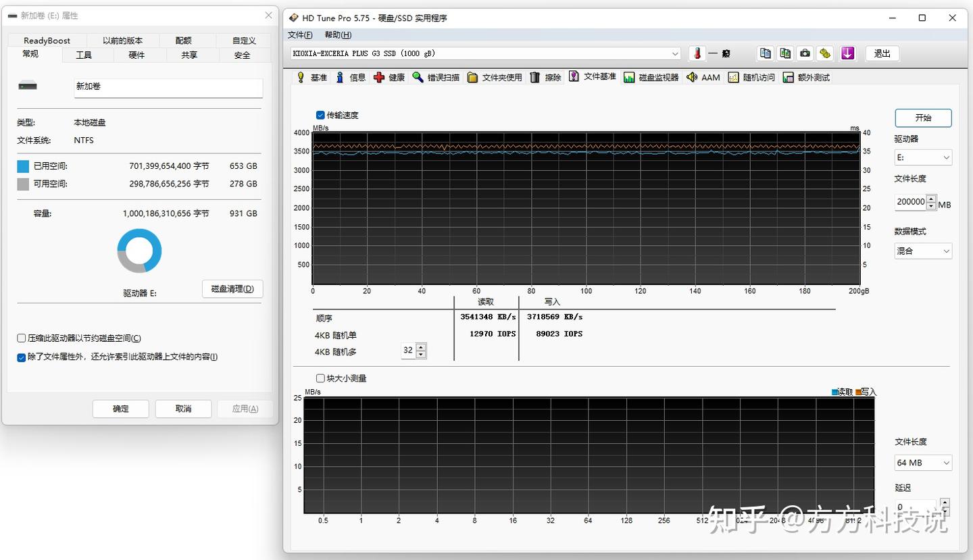
Task: Increase the 200000 MB file length spinner
Action: coord(932,199)
